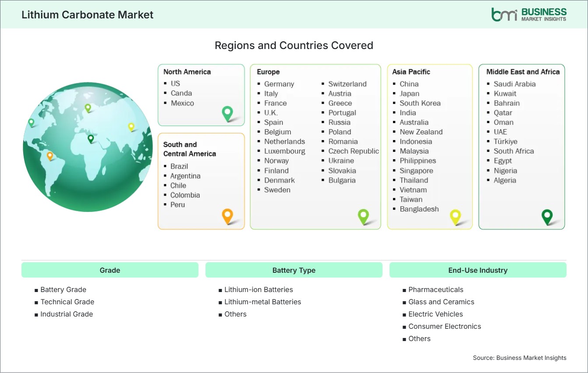Image resolution: width=588 pixels, height=373 pixels.
Task: Click the globe illustration
Action: [x=88, y=147]
